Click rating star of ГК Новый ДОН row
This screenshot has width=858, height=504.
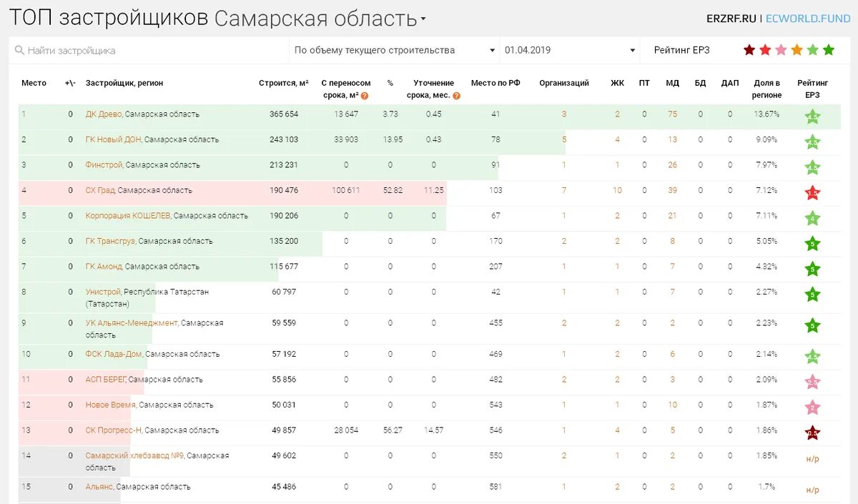pyautogui.click(x=812, y=142)
